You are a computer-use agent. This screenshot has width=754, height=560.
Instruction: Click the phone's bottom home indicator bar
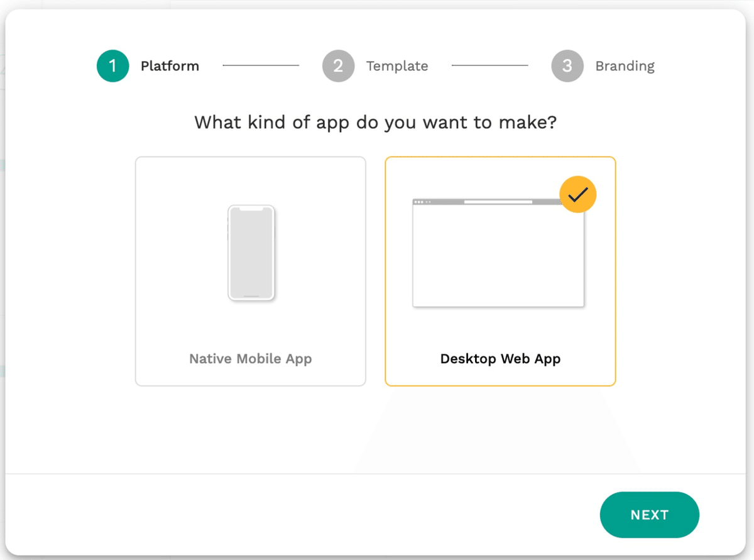point(251,295)
